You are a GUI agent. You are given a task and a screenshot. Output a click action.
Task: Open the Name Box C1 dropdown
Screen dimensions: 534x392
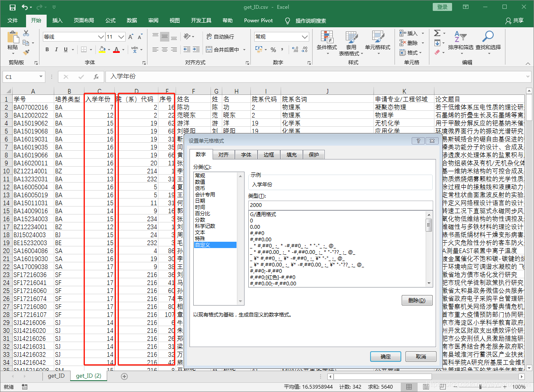click(x=41, y=77)
